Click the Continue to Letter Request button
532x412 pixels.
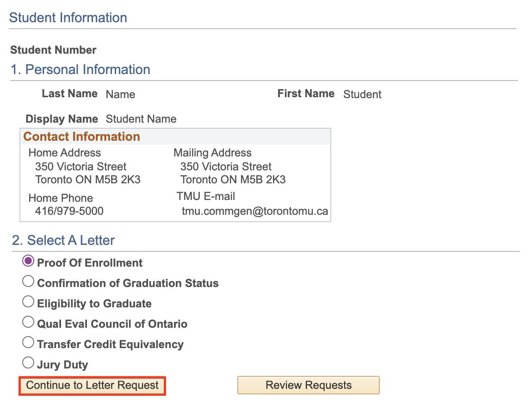pyautogui.click(x=92, y=386)
